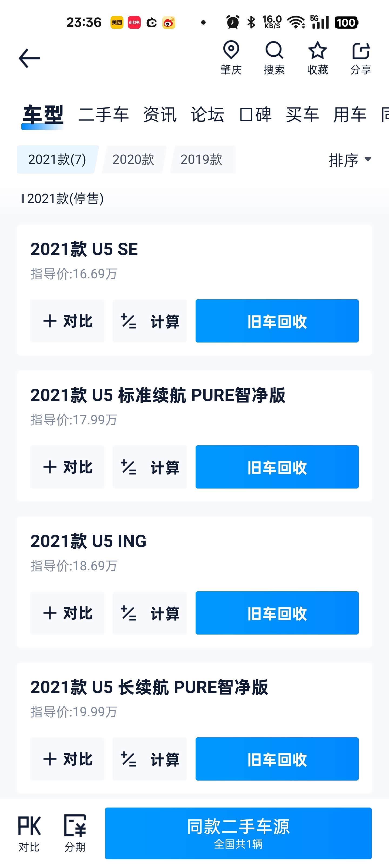The height and width of the screenshot is (868, 389).
Task: Select the 2019款 year filter
Action: pos(202,160)
